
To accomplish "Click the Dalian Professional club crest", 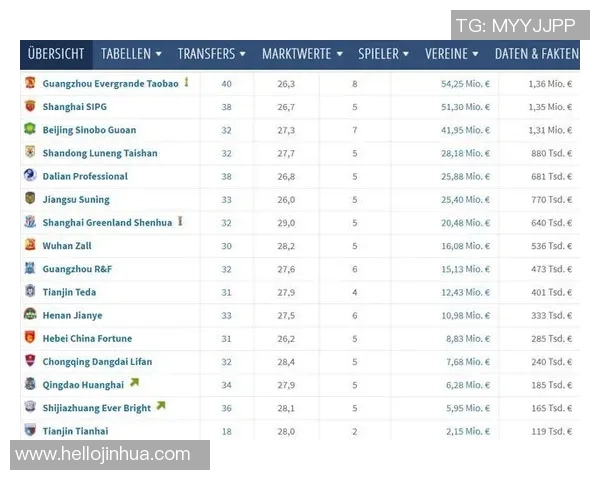I will (30, 175).
